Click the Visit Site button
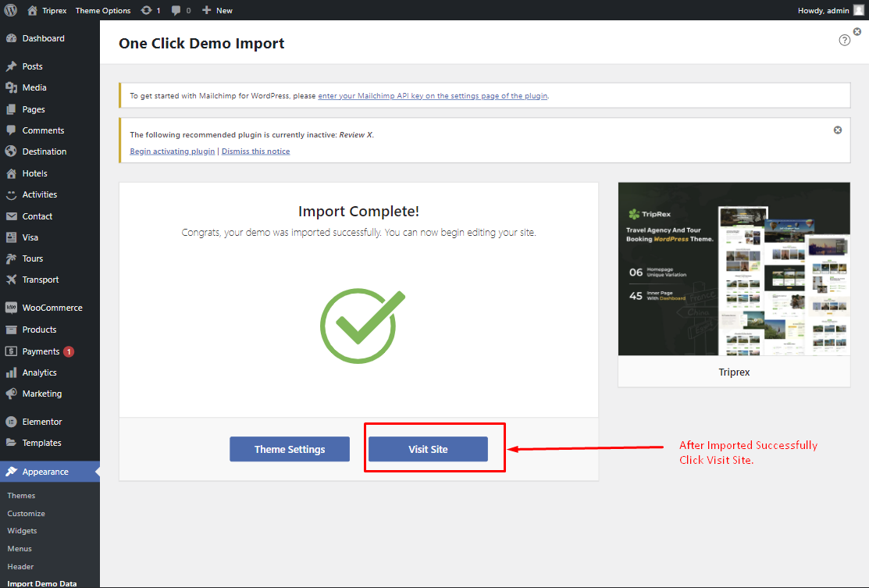869x588 pixels. click(428, 449)
